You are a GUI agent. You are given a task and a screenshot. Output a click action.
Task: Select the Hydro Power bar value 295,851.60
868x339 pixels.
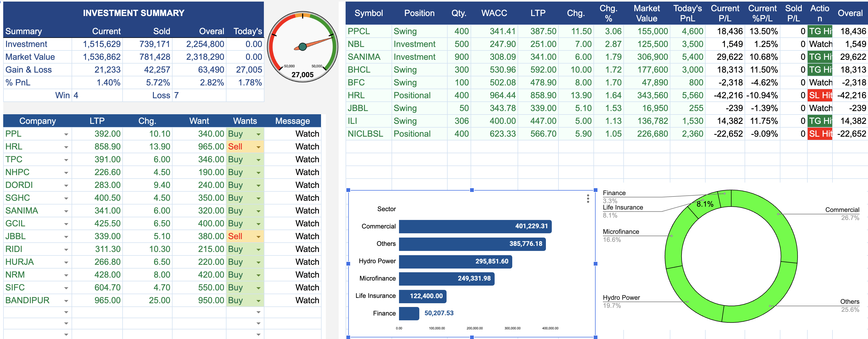pyautogui.click(x=491, y=261)
